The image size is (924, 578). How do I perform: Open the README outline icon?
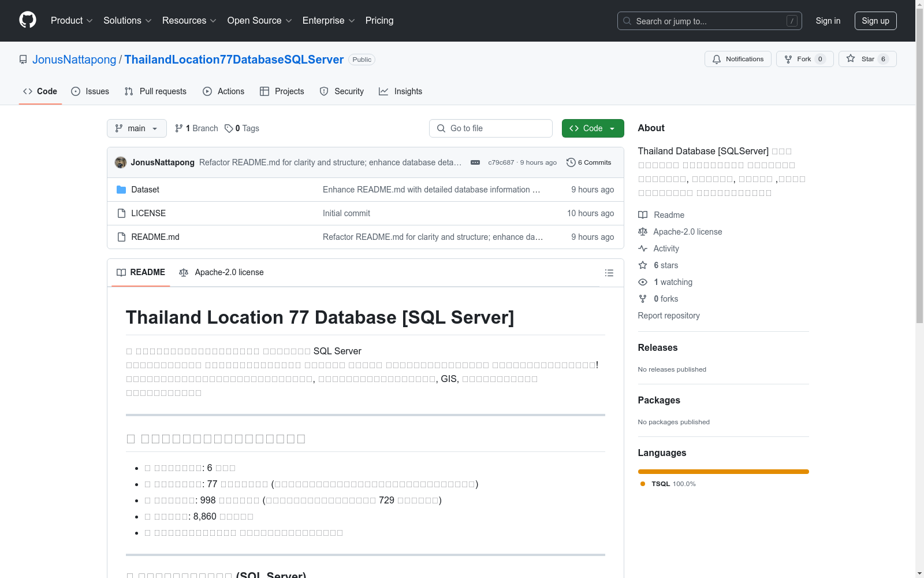609,273
